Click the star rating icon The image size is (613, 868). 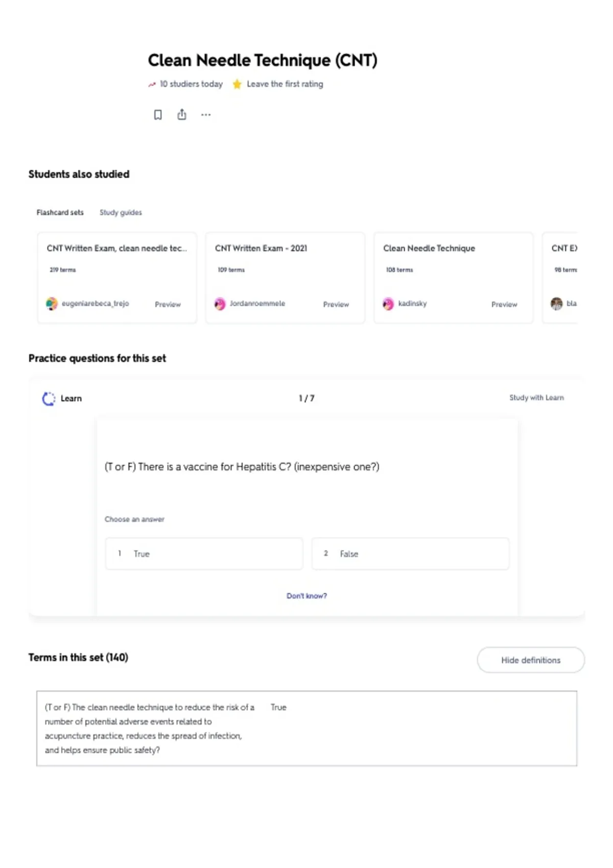237,84
